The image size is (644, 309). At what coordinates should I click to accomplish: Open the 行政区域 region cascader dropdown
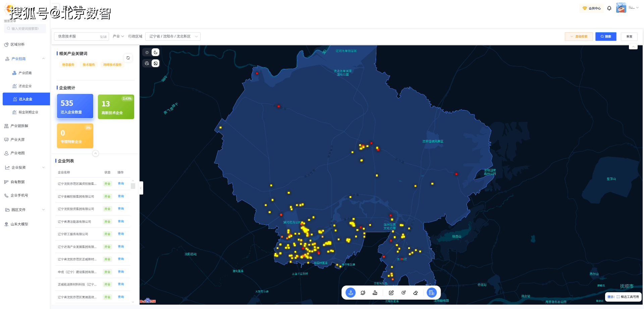(173, 36)
